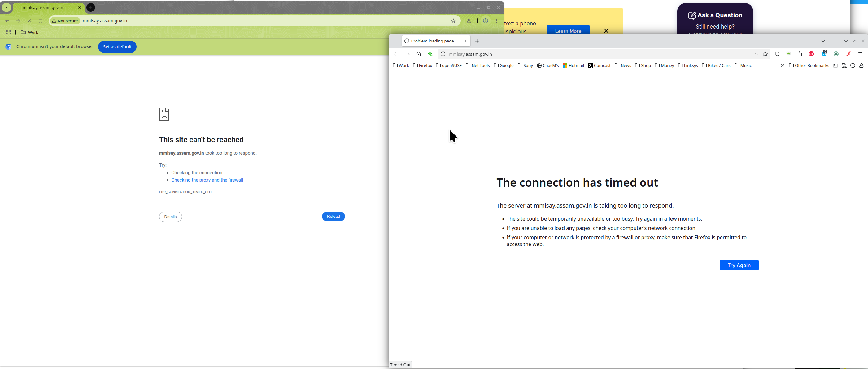868x369 pixels.
Task: Open the Firefox hamburger application menu
Action: (x=860, y=54)
